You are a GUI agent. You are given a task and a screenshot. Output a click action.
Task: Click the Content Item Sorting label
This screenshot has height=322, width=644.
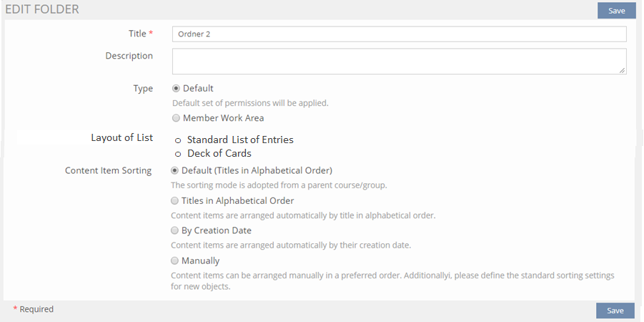108,171
